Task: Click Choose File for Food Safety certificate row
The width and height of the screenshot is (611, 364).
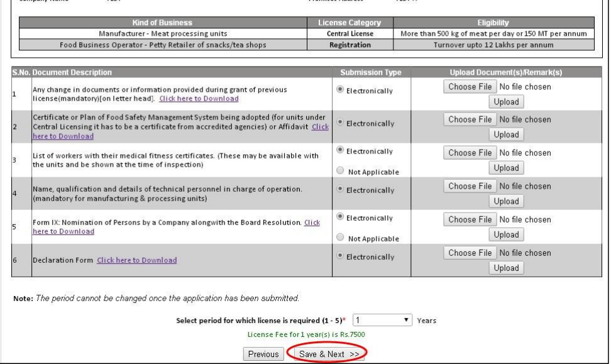Action: pos(470,119)
